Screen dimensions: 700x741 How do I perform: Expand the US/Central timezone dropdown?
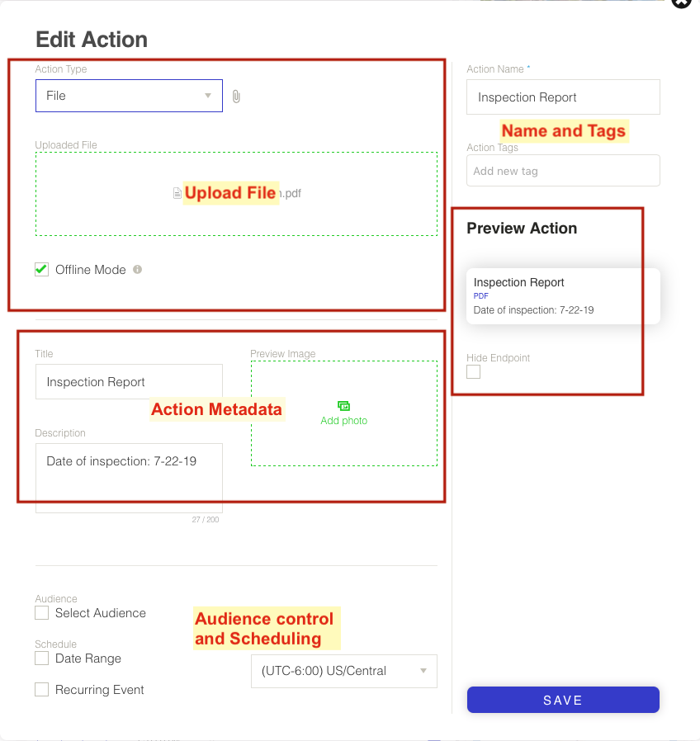[x=343, y=671]
